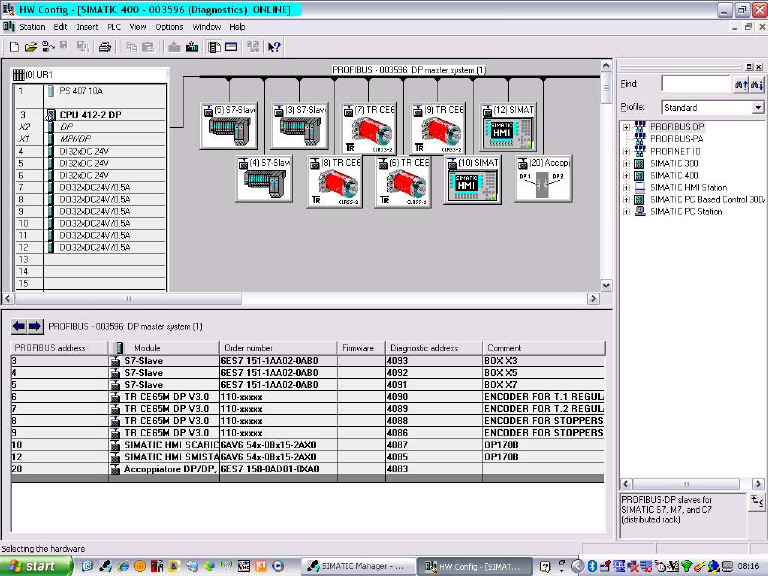Viewport: 768px width, 576px height.
Task: Click the Upload to programming device icon
Action: 192,47
